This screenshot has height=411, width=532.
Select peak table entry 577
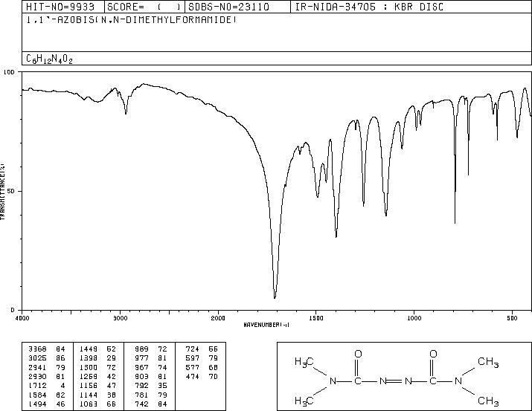coord(202,367)
